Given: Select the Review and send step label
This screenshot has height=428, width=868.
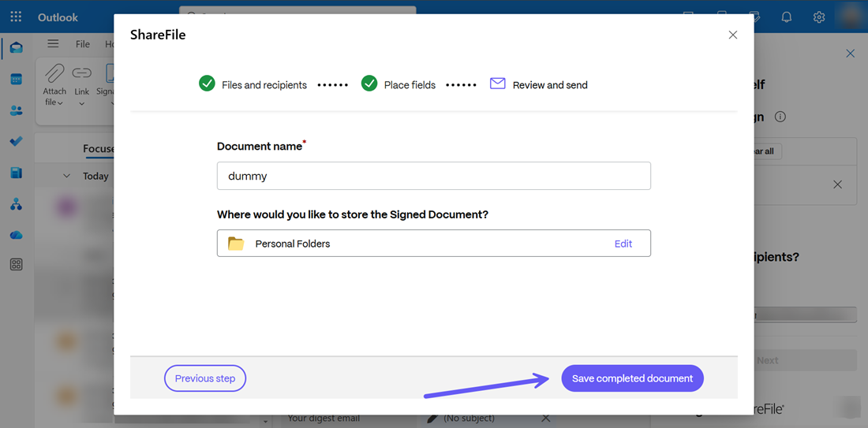Looking at the screenshot, I should point(550,85).
